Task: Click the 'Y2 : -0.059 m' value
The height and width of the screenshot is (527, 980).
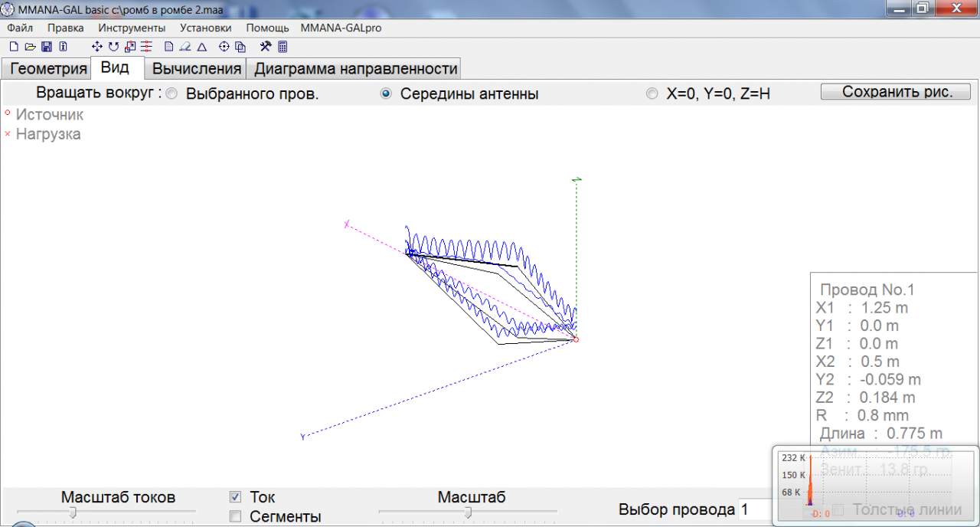Action: click(868, 379)
